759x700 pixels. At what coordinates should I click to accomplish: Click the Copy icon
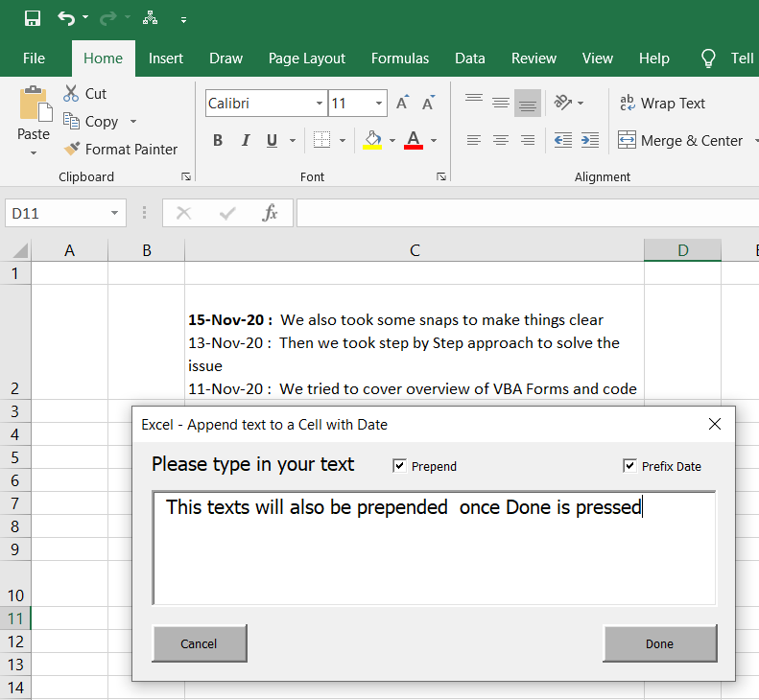71,121
